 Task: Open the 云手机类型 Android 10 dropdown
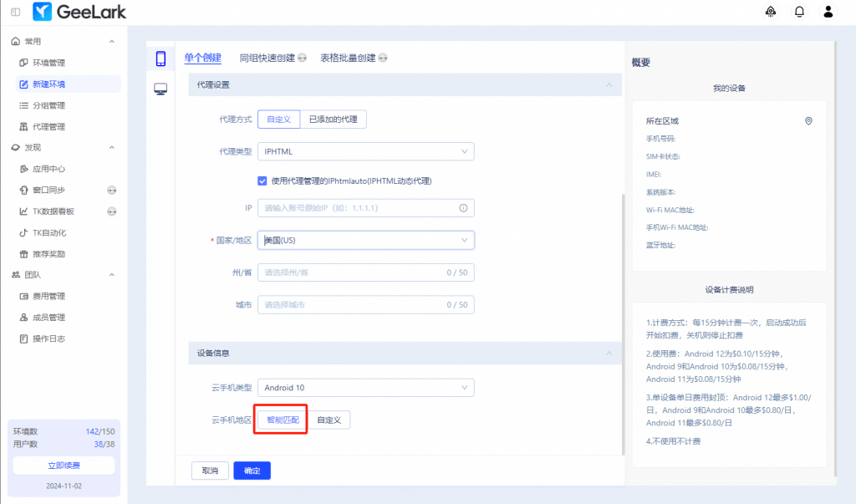365,388
